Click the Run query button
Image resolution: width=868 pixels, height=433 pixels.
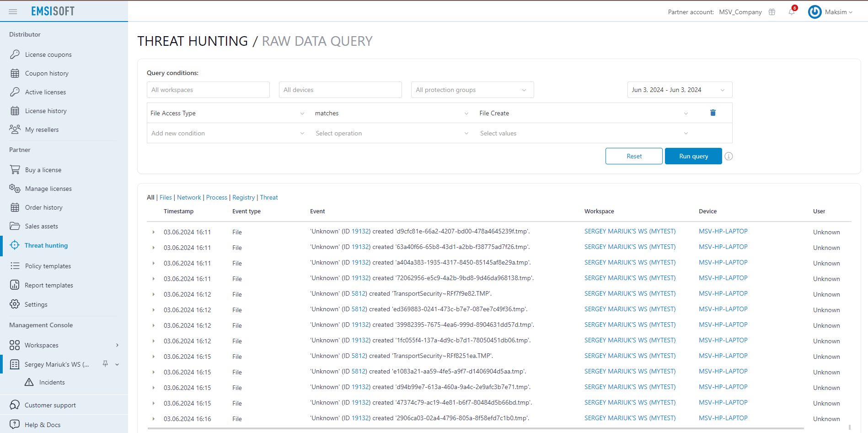click(693, 156)
